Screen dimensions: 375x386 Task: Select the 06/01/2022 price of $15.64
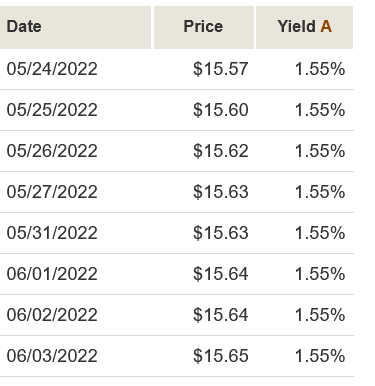point(221,274)
